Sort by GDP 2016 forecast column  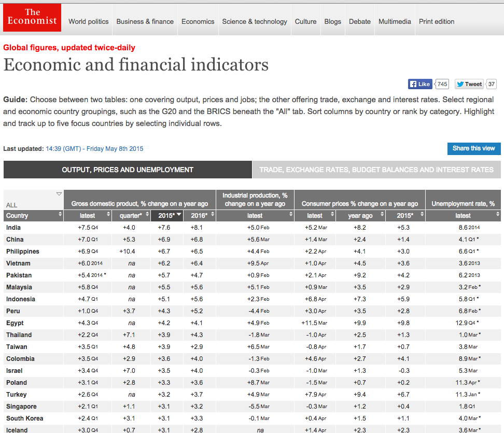pyautogui.click(x=200, y=215)
